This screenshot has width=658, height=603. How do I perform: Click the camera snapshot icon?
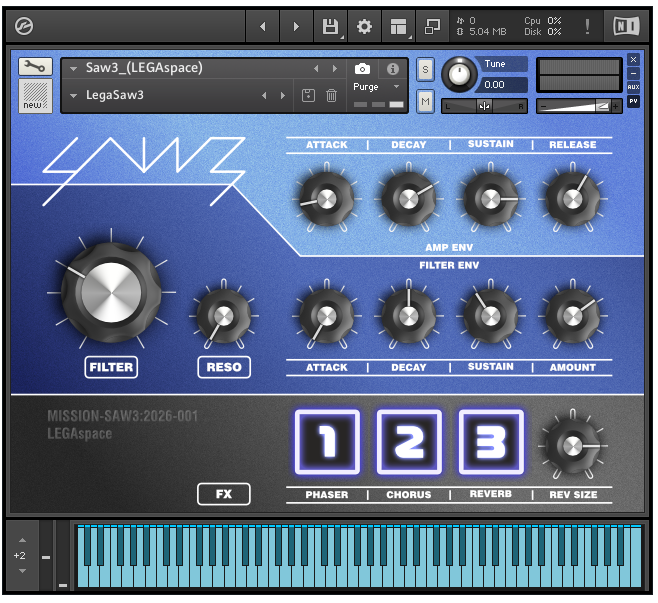click(362, 69)
